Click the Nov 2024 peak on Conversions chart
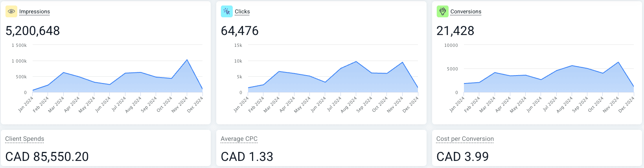This screenshot has width=644, height=168. pos(618,62)
